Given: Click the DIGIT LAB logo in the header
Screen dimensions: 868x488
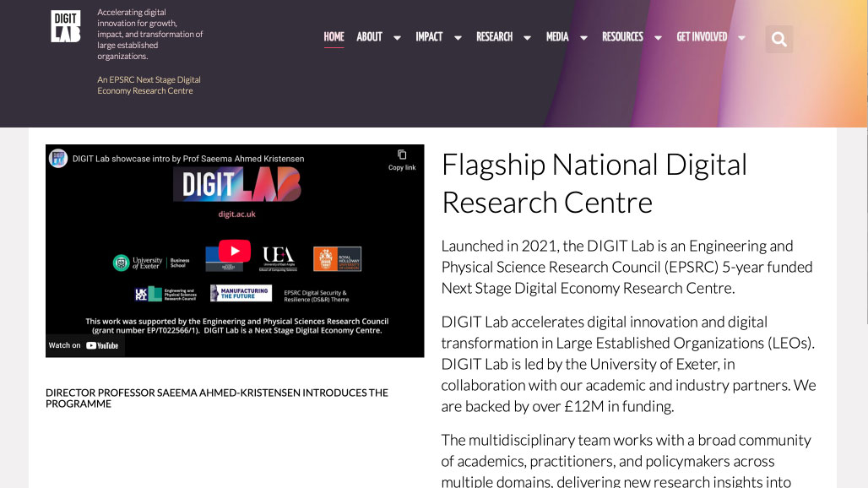Looking at the screenshot, I should [66, 26].
